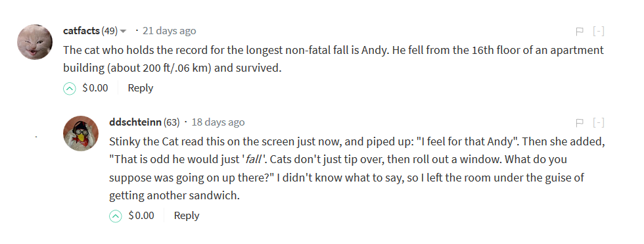Flag the catfacts comment
This screenshot has width=644, height=244.
580,31
